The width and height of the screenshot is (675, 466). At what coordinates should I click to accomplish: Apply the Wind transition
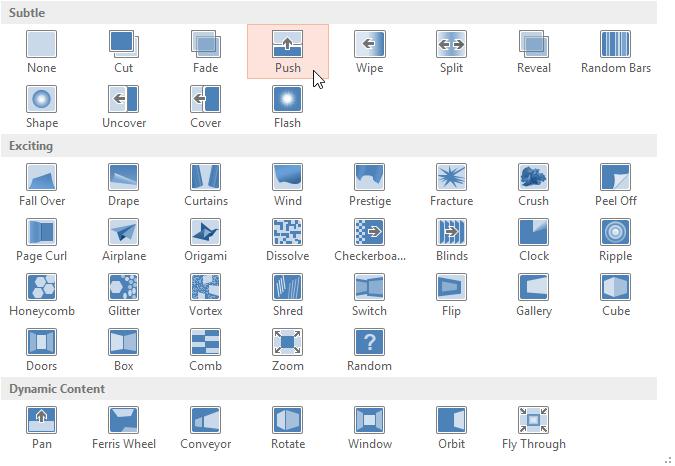pyautogui.click(x=288, y=185)
